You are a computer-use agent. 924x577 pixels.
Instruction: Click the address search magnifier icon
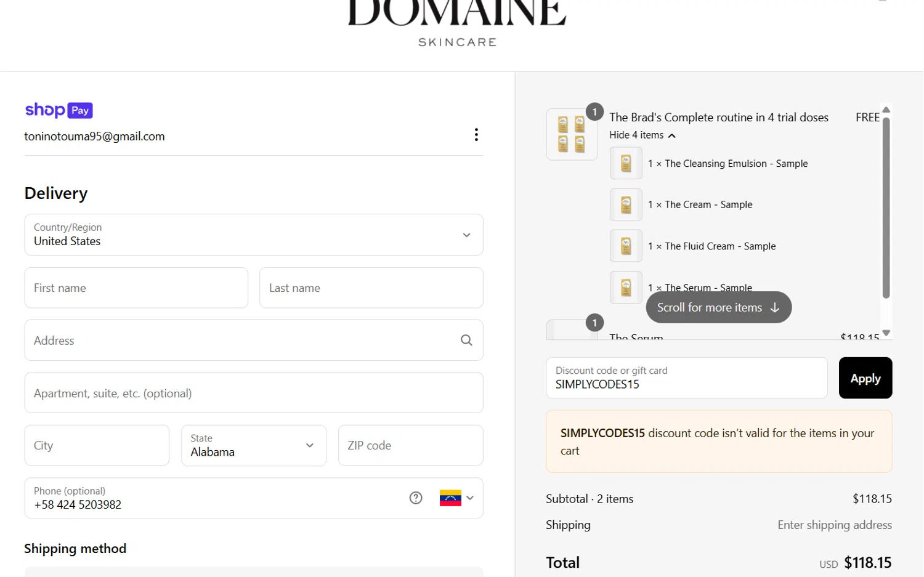[466, 340]
